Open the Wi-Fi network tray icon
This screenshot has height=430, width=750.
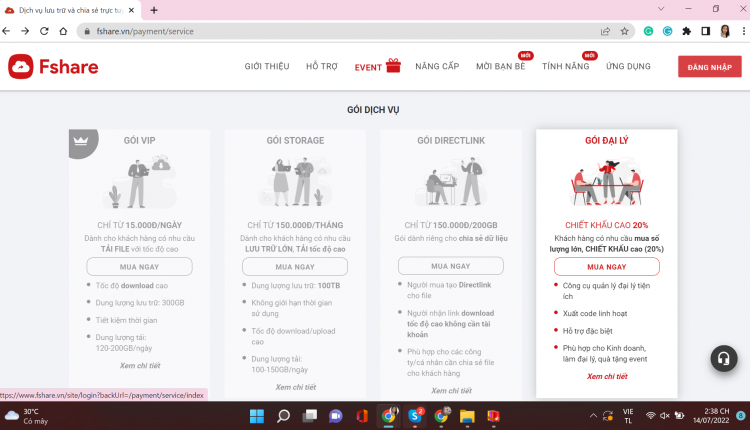tap(651, 416)
